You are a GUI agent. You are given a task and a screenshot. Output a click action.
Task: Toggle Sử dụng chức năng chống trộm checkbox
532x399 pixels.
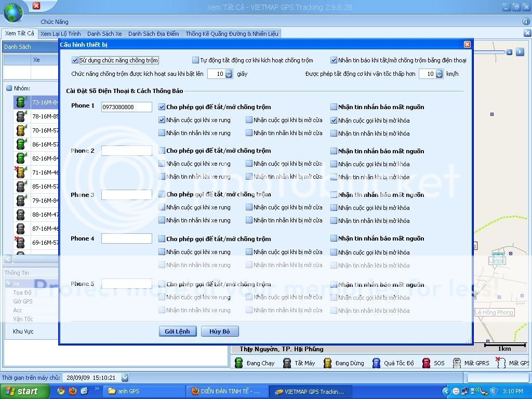pos(75,60)
